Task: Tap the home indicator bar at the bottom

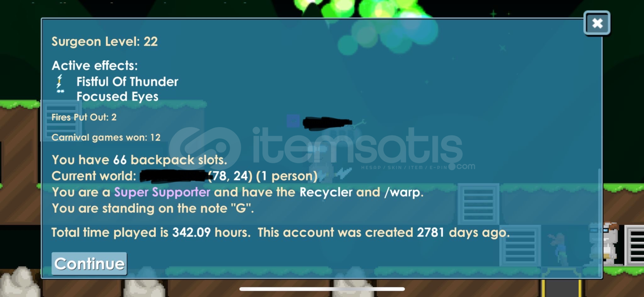Action: 322,289
